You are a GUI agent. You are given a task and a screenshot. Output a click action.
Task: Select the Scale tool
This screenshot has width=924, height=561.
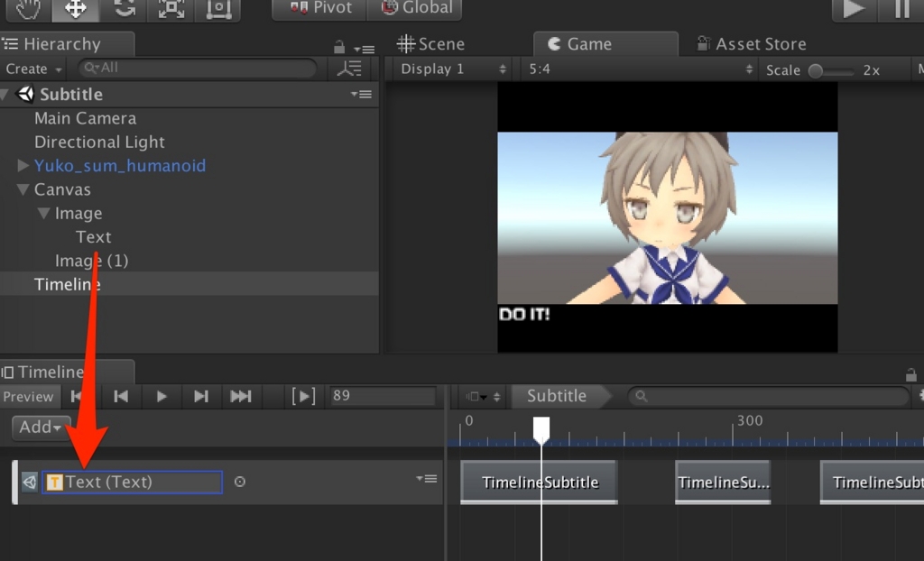pyautogui.click(x=171, y=9)
